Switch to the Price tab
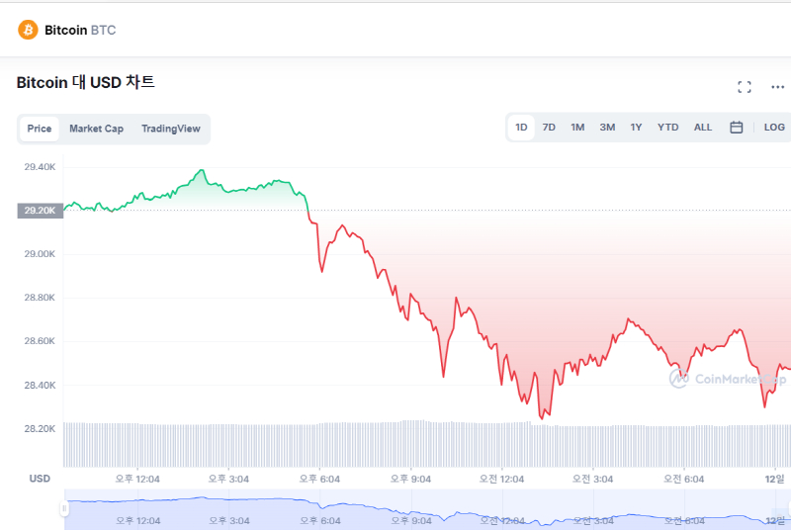 click(x=40, y=129)
